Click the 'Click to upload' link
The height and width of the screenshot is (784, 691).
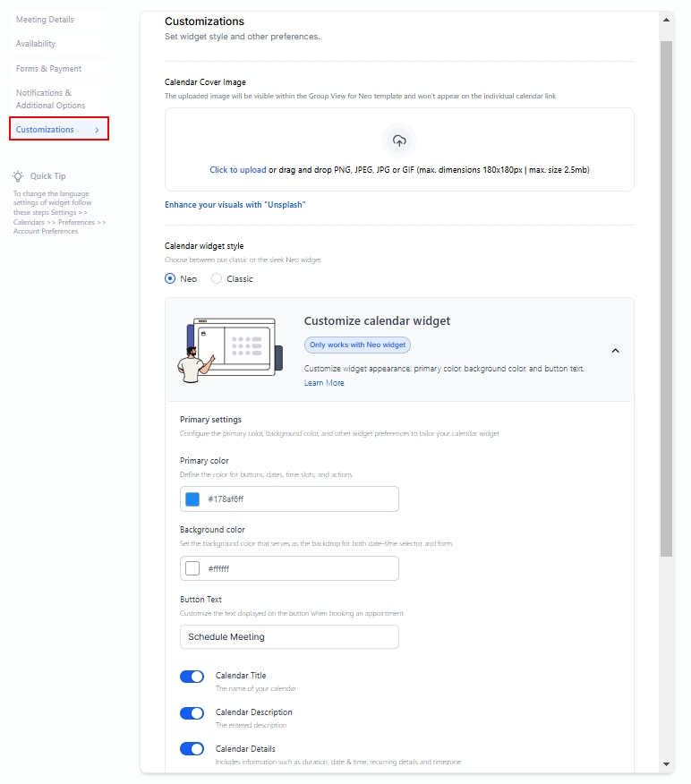pyautogui.click(x=237, y=170)
